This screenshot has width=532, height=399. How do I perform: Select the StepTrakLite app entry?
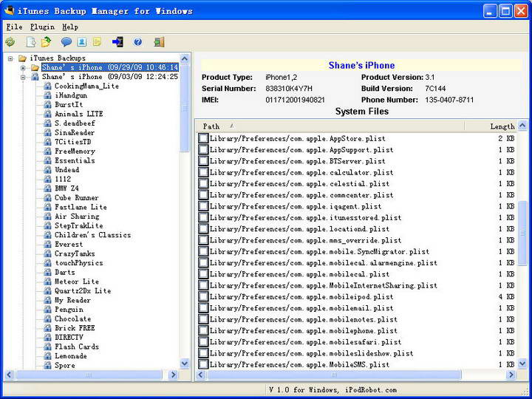[79, 225]
